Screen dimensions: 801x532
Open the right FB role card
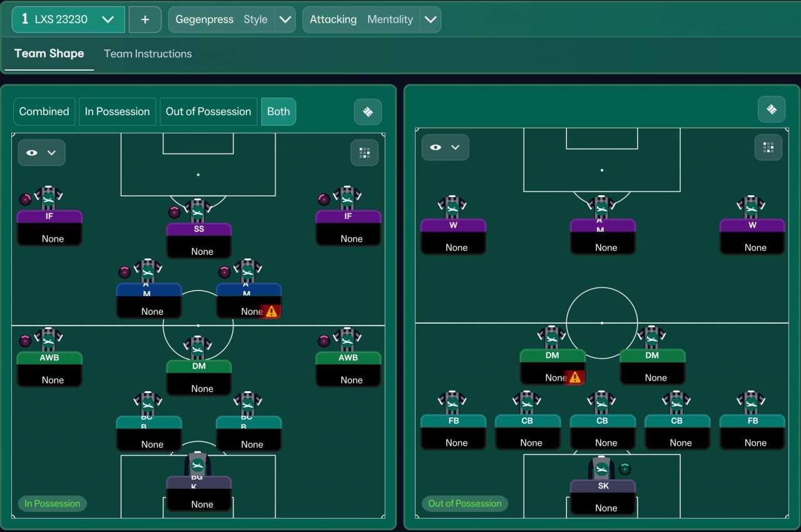tap(752, 432)
